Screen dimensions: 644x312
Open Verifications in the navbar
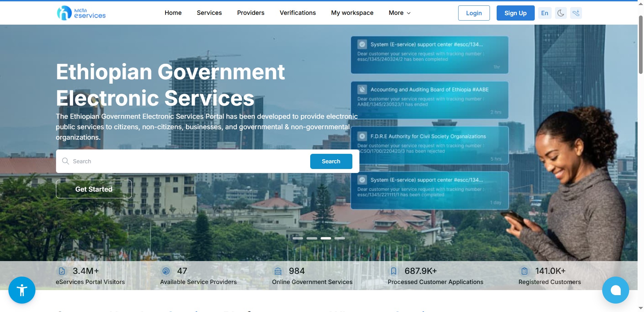[x=298, y=13]
